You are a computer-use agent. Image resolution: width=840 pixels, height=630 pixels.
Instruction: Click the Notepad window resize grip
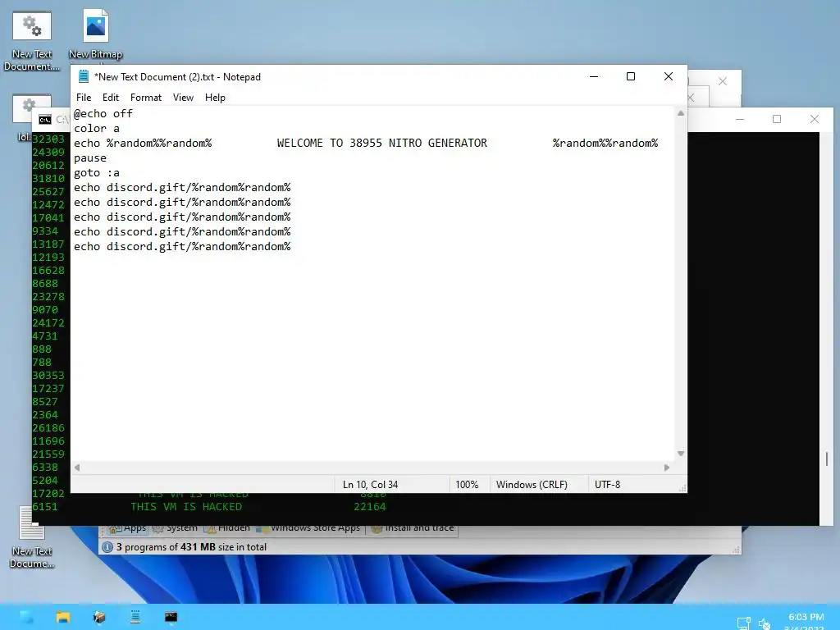(x=682, y=488)
